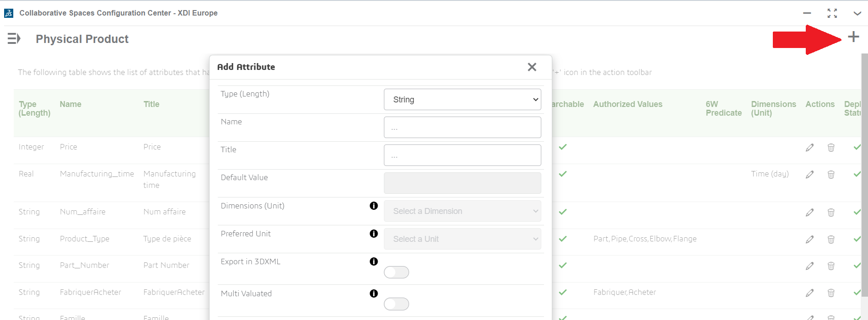Click the Authorized Values column header
The height and width of the screenshot is (320, 868).
point(627,104)
